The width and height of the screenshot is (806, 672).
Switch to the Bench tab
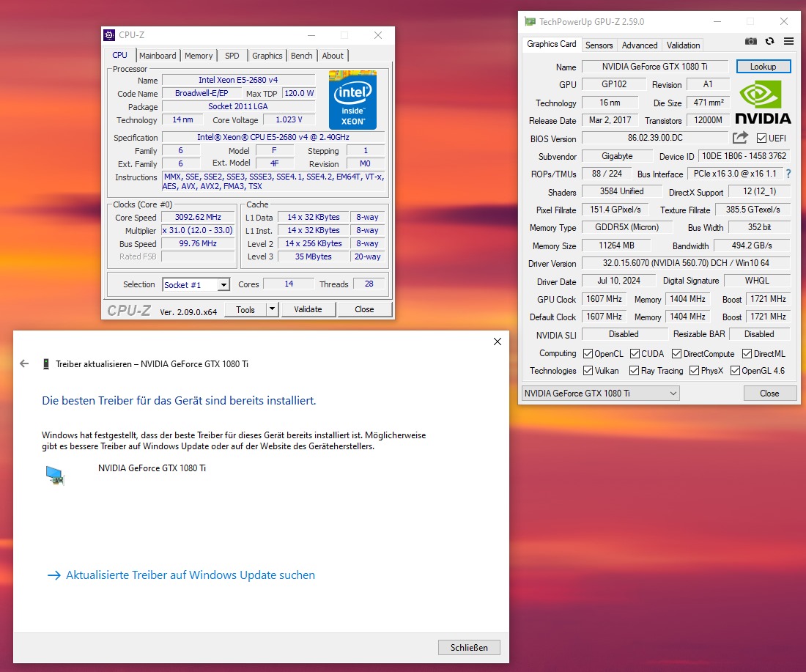click(x=302, y=56)
